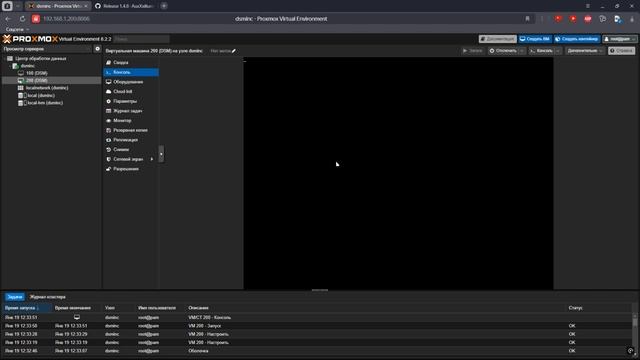Reload the page with browser refresh icon
Image resolution: width=640 pixels, height=360 pixels.
22,19
